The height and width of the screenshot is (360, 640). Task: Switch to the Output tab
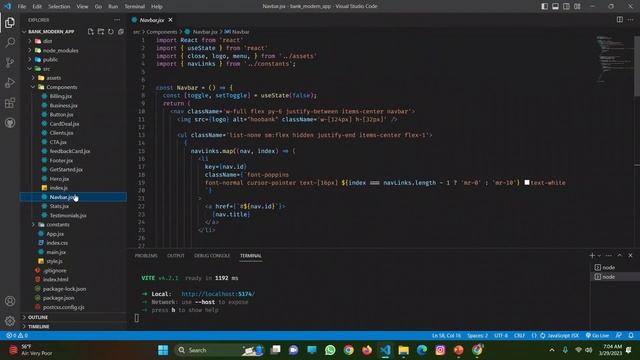176,256
